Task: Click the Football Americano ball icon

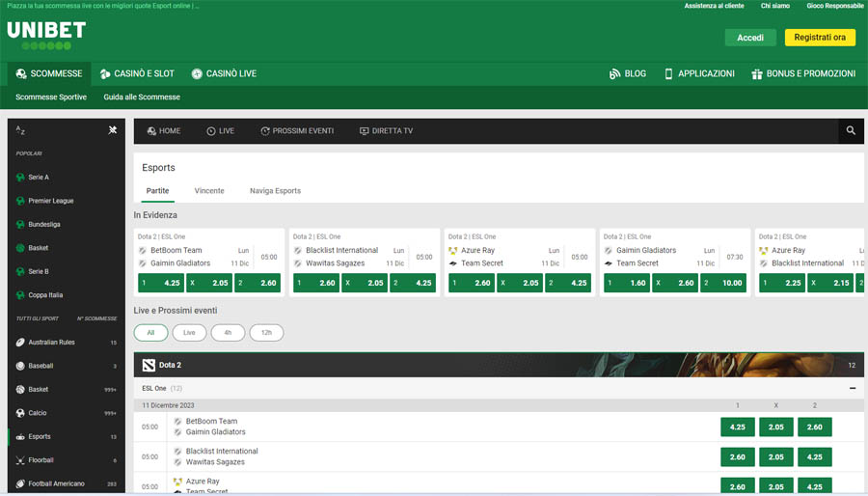Action: coord(20,483)
